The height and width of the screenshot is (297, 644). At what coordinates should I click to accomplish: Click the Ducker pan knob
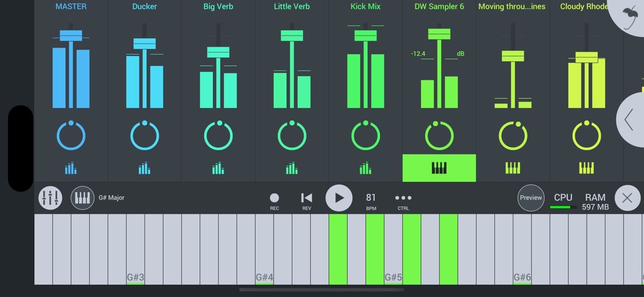pyautogui.click(x=144, y=136)
